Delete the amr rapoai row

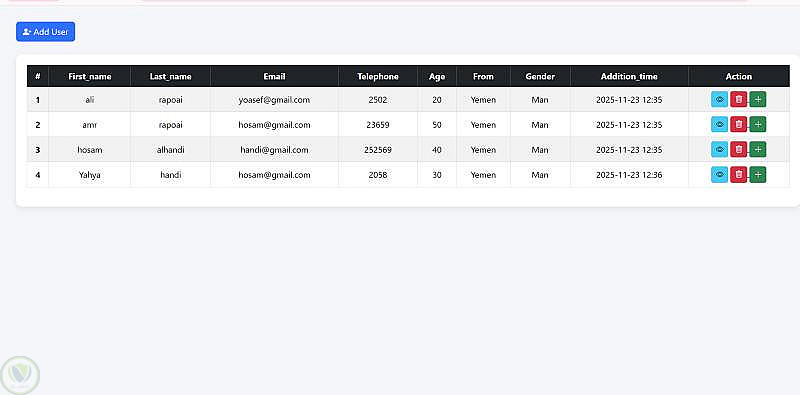click(x=738, y=124)
